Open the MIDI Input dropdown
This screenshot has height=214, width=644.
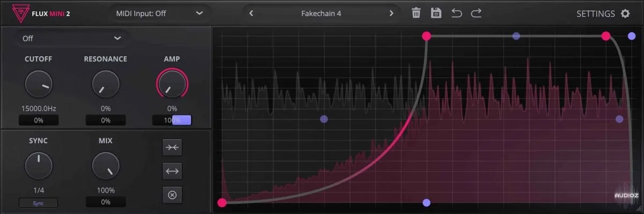point(159,13)
